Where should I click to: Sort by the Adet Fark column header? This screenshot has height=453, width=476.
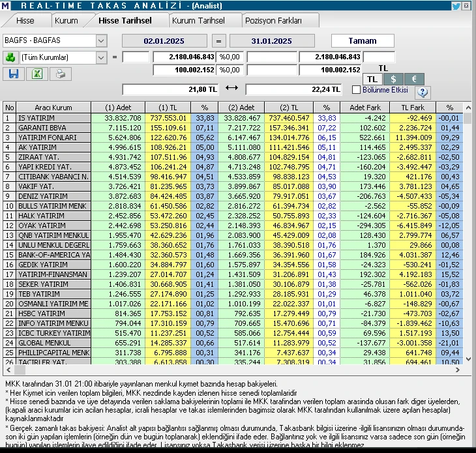[x=365, y=108]
